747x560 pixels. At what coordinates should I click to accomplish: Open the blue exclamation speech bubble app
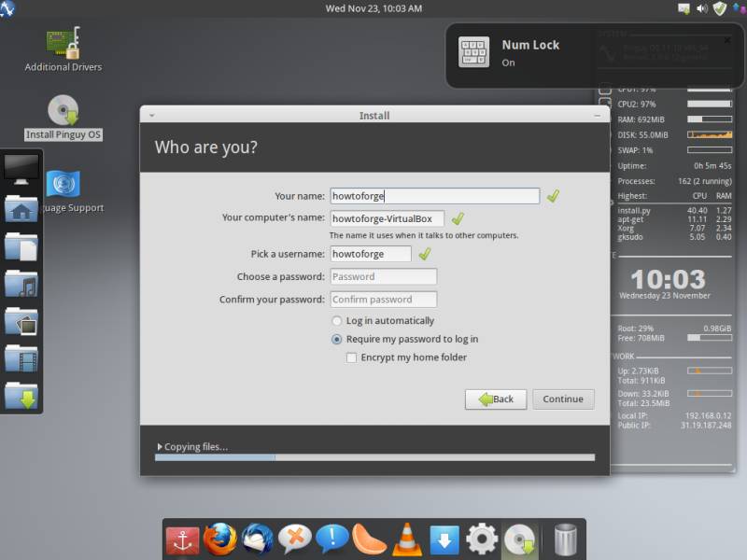coord(332,539)
